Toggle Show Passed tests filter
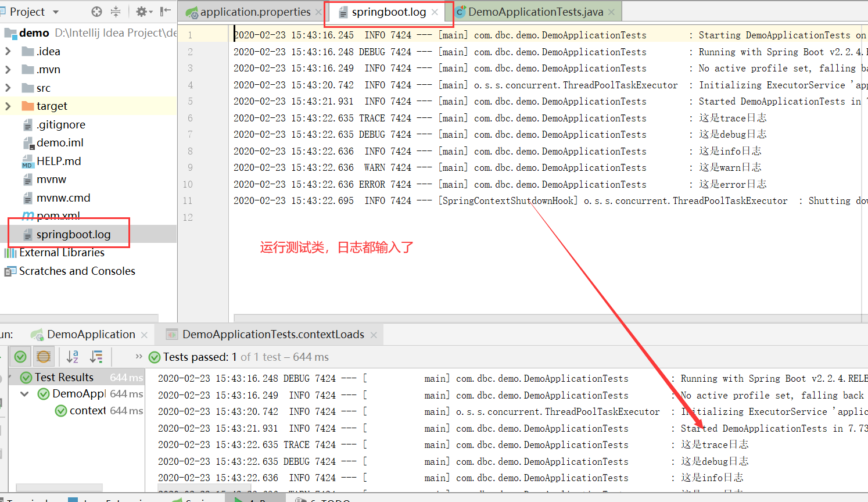This screenshot has height=502, width=868. [x=20, y=357]
